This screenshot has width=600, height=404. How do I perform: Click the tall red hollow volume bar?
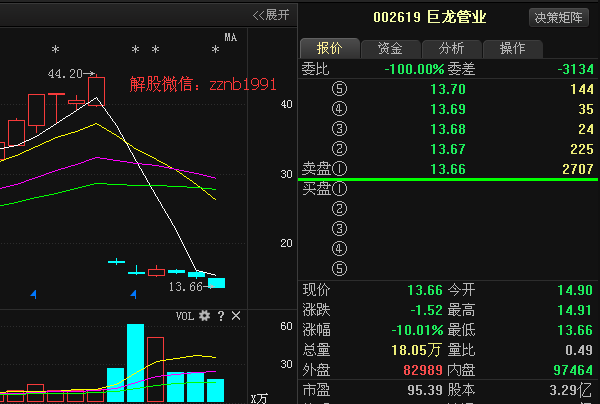pos(155,370)
